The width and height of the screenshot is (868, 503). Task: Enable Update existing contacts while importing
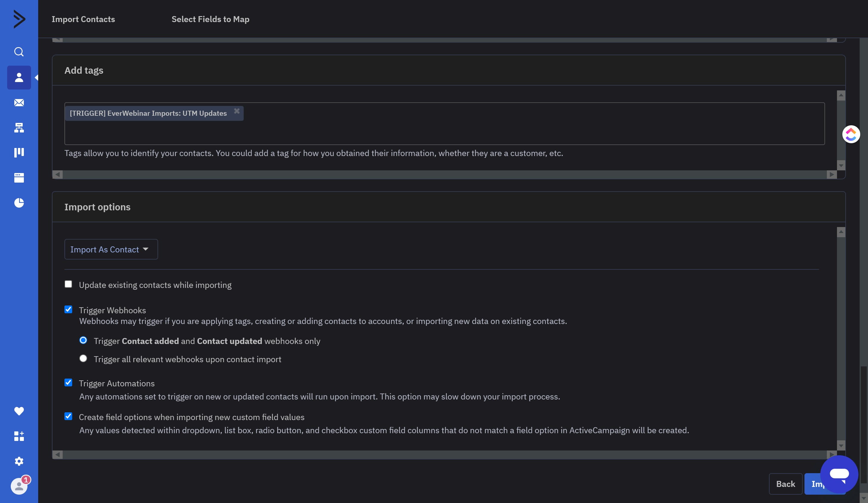[x=68, y=283]
